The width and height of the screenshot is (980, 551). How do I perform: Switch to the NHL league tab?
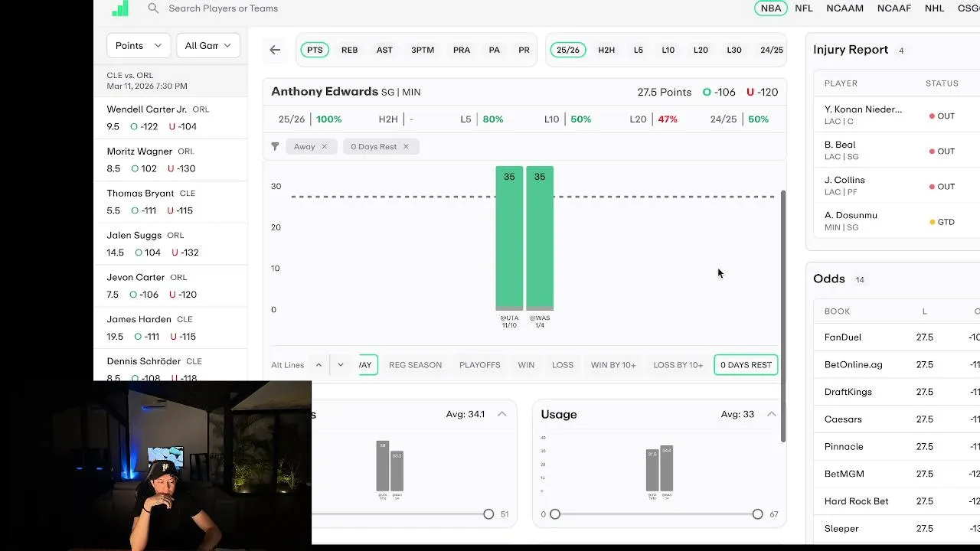pyautogui.click(x=934, y=8)
